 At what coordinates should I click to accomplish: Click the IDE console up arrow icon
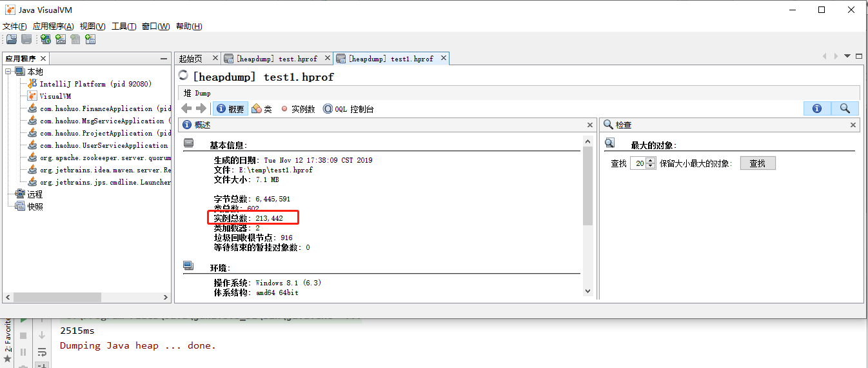click(x=42, y=320)
